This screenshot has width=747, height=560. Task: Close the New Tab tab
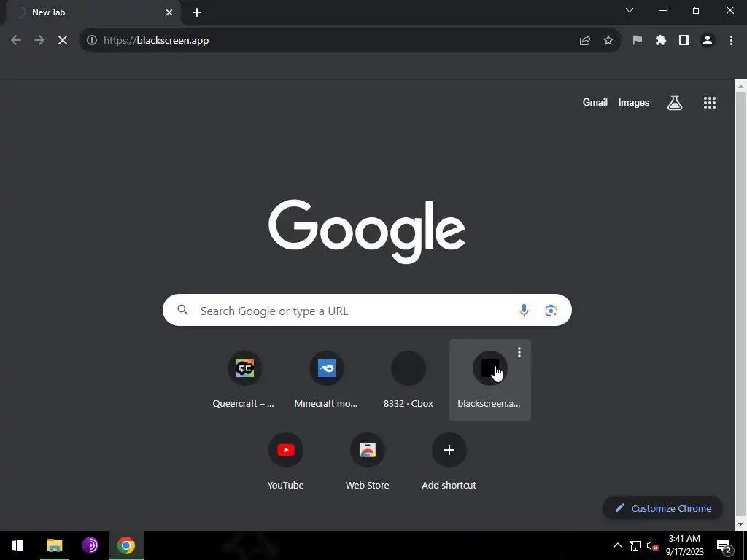pos(169,12)
